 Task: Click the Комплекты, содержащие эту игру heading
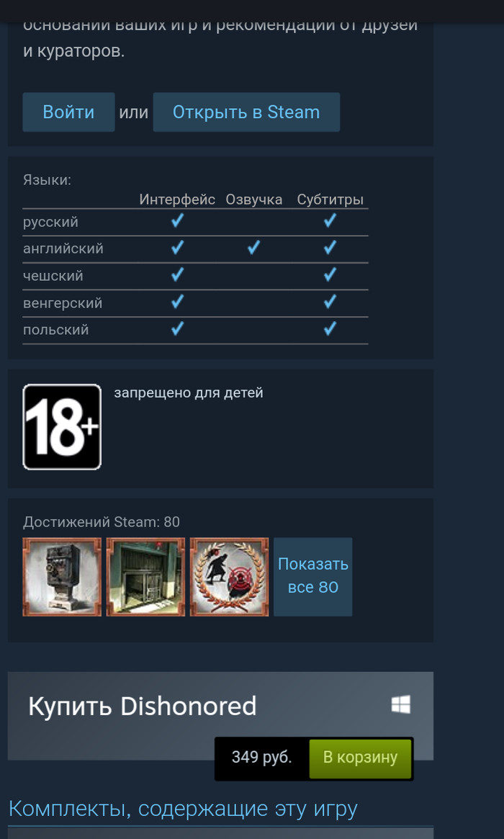[182, 809]
